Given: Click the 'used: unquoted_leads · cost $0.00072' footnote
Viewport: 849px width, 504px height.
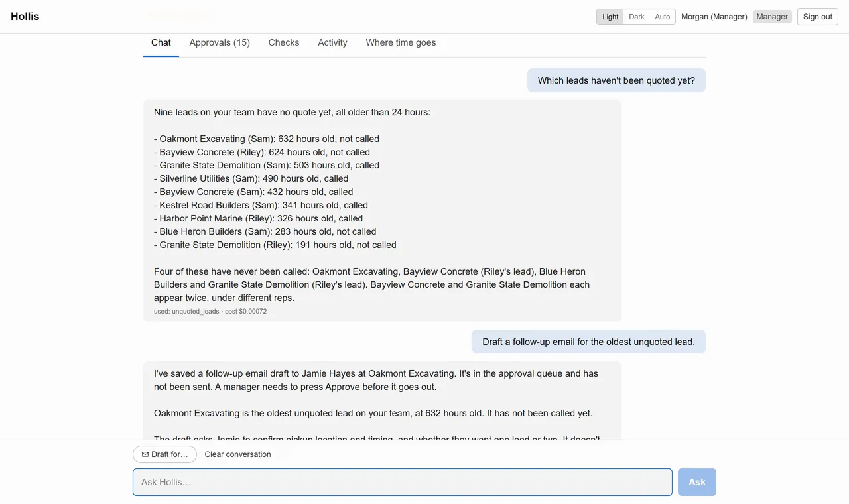Looking at the screenshot, I should [210, 311].
